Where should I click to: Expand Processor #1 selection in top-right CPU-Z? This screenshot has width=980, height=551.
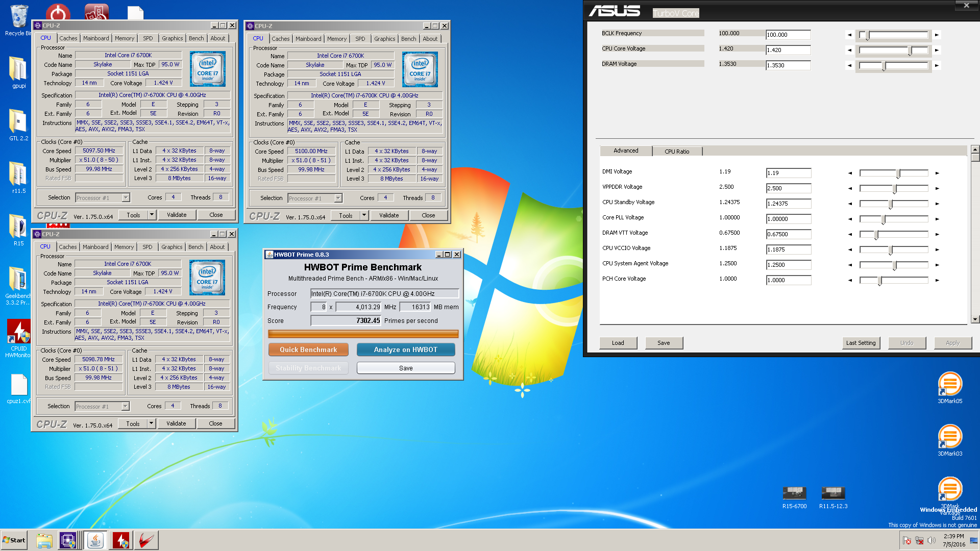338,198
